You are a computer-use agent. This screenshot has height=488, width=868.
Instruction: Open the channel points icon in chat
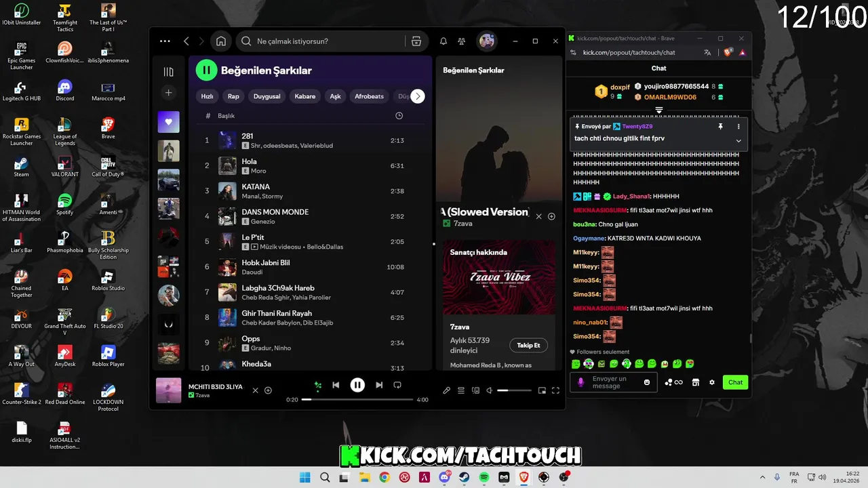pyautogui.click(x=673, y=382)
